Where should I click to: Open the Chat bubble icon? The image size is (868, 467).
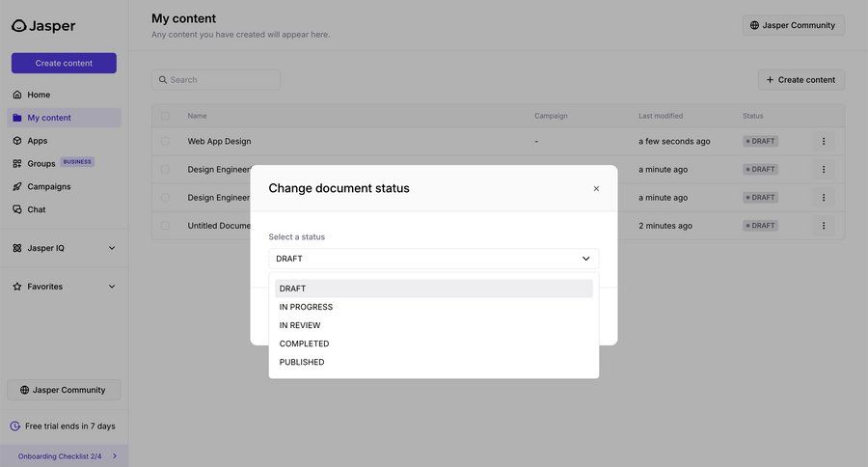coord(17,209)
